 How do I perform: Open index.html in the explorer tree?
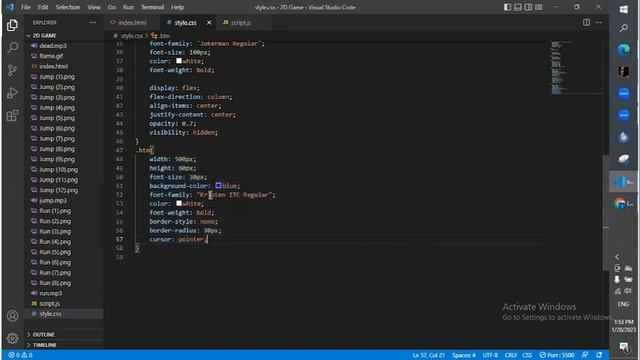53,66
